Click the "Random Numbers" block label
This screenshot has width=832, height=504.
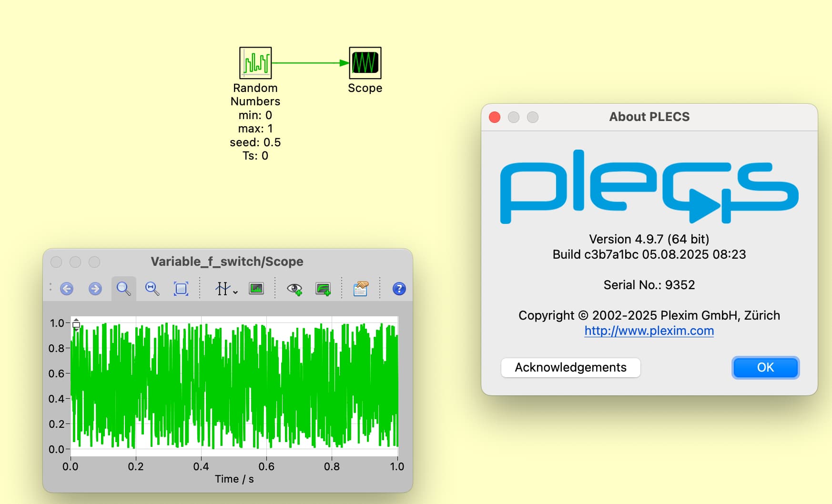coord(255,95)
